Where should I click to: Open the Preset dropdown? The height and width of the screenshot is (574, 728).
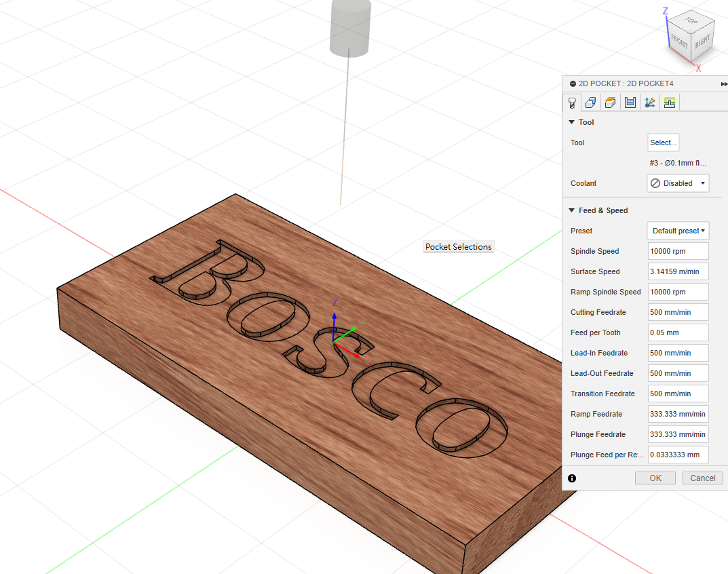[678, 231]
